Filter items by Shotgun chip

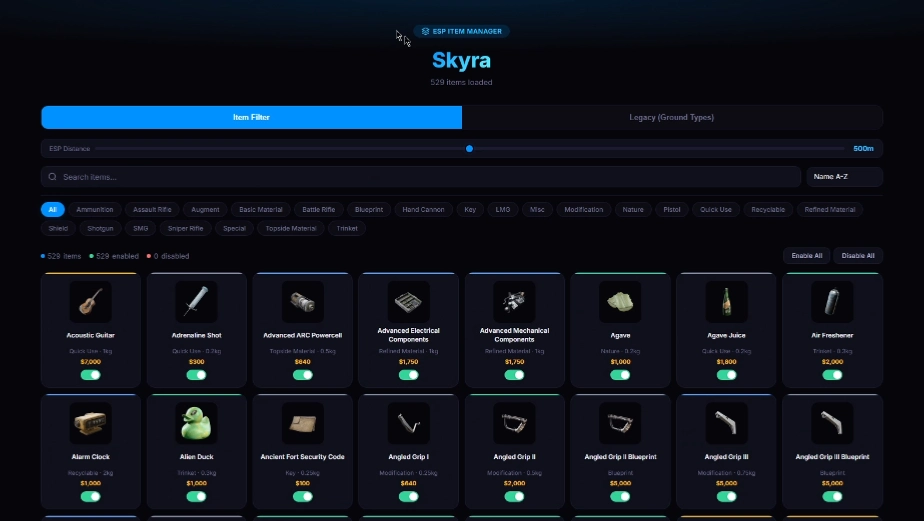[100, 228]
